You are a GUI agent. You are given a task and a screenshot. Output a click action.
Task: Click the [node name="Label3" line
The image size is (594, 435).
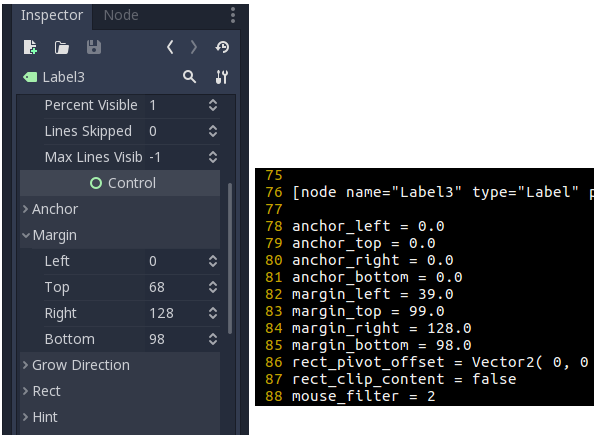tap(443, 192)
